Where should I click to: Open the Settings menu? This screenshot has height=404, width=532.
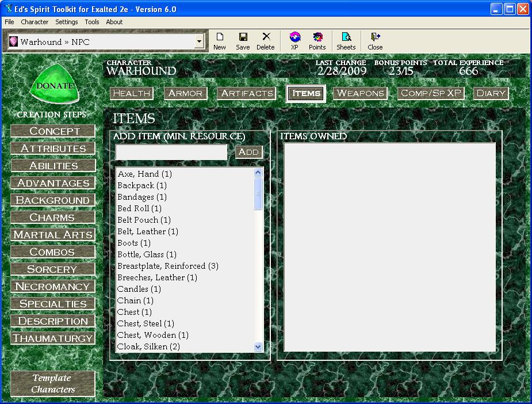(67, 22)
